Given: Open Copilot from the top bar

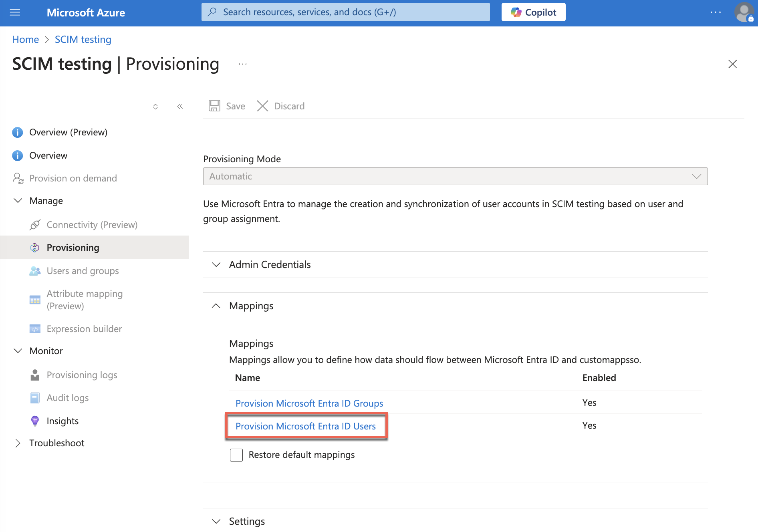Looking at the screenshot, I should (x=533, y=12).
